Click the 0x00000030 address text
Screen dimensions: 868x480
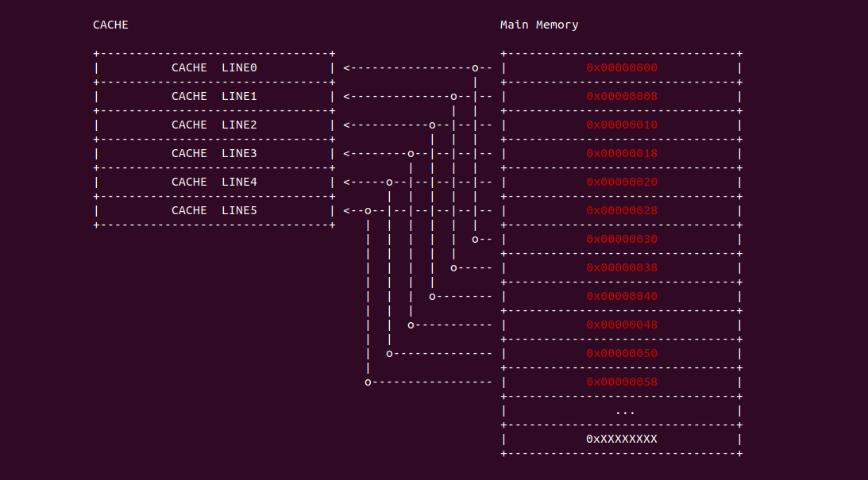pyautogui.click(x=622, y=240)
